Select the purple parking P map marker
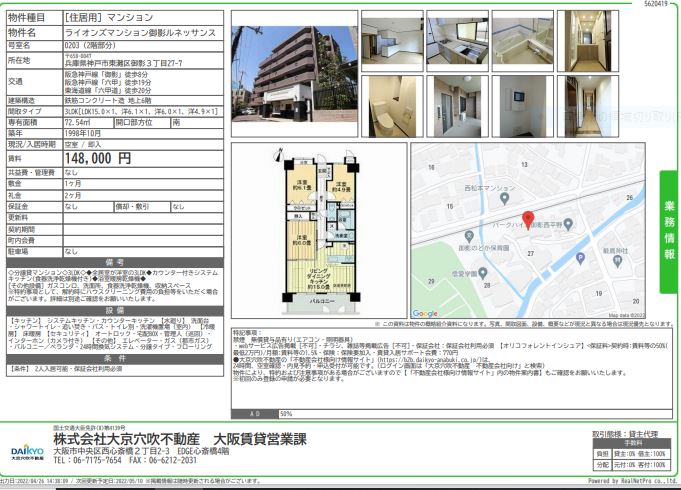This screenshot has height=490, width=681. pos(580,259)
